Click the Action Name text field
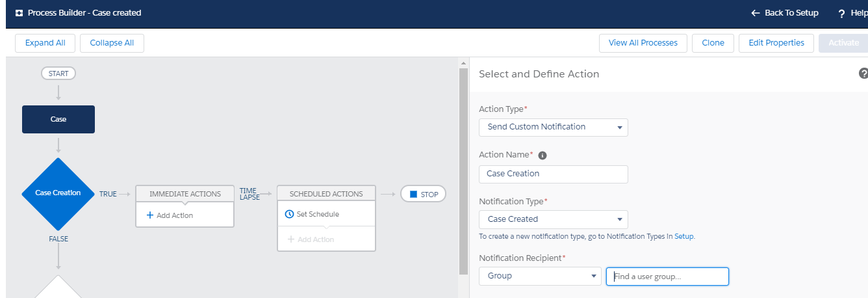 [x=554, y=174]
